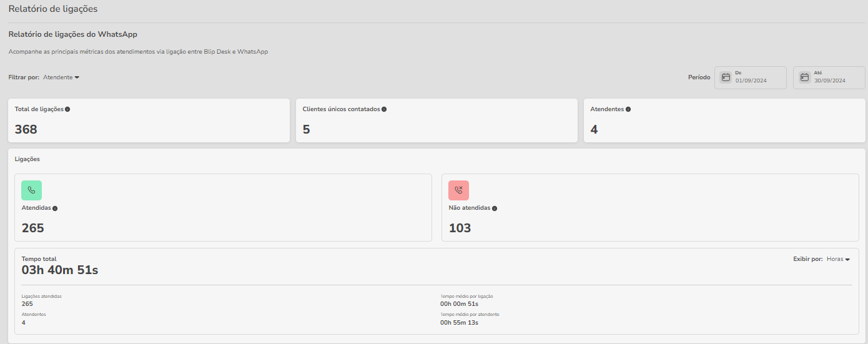Click info icon beside Atendidas label
Screen dimensions: 868x344
[55, 209]
